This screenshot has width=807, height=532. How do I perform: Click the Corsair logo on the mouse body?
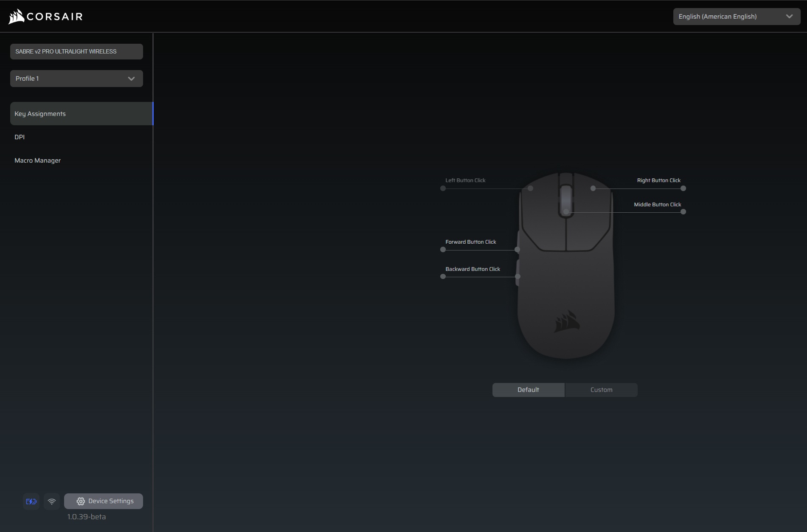[x=567, y=321]
